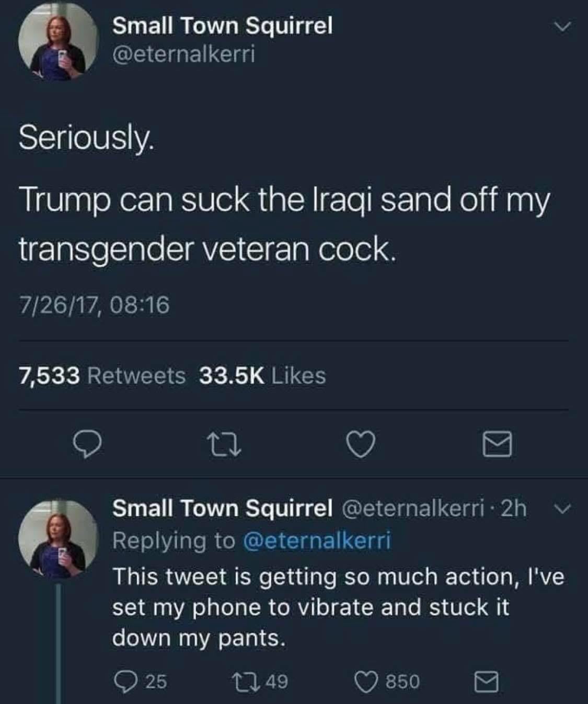Open the 7/26/17, 08:16 timestamp

pos(95,305)
